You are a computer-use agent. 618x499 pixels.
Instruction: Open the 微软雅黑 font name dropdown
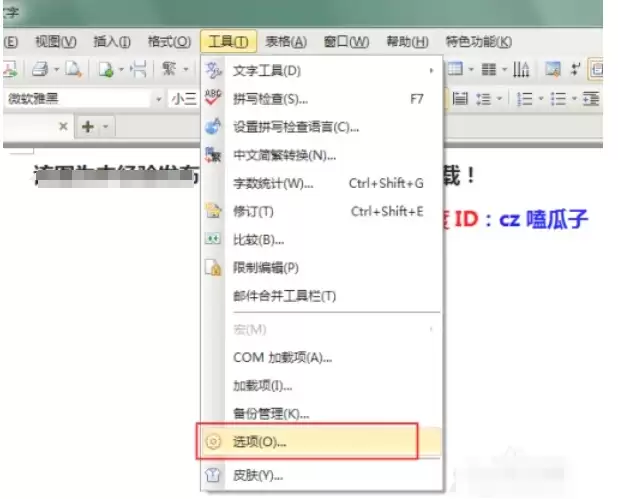coord(158,99)
